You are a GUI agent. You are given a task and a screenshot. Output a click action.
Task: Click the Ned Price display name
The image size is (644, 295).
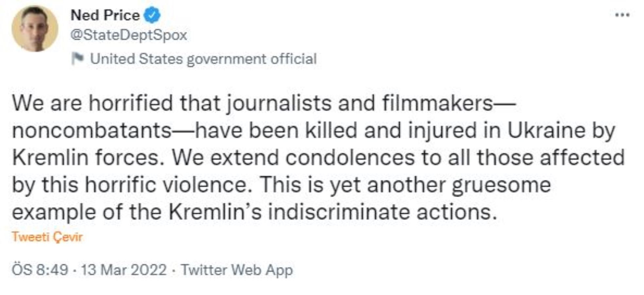pos(105,16)
